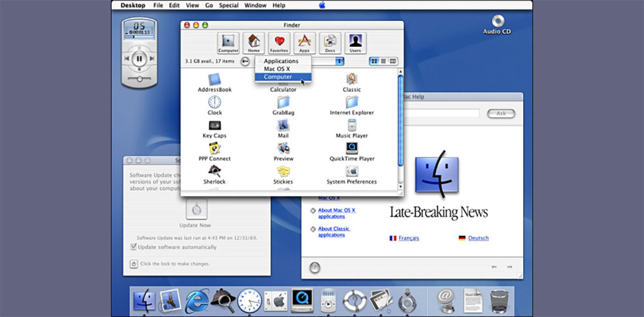Choose Computer in the path popup
Viewport: 644px width, 317px height.
pos(283,77)
